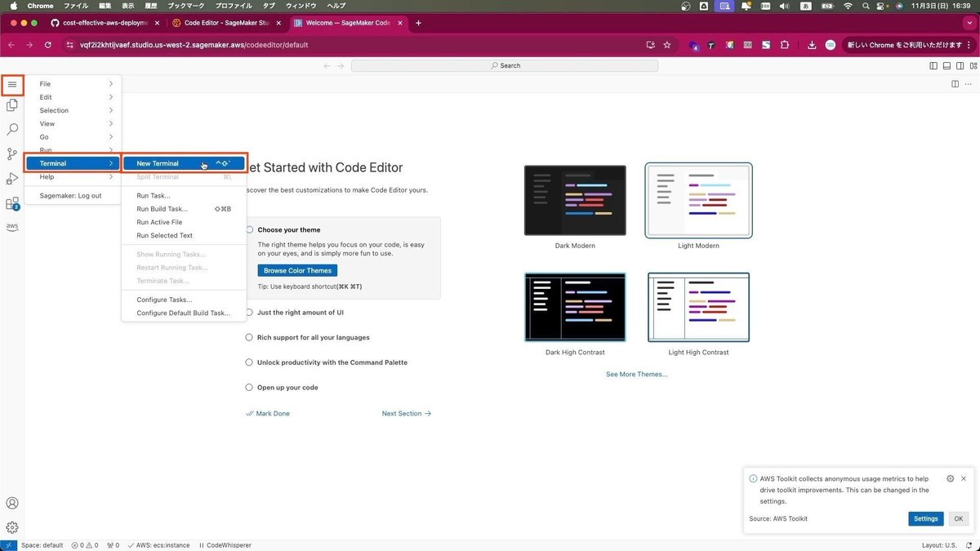The width and height of the screenshot is (980, 551).
Task: Click CodeWhisperer in the status bar
Action: pyautogui.click(x=225, y=545)
